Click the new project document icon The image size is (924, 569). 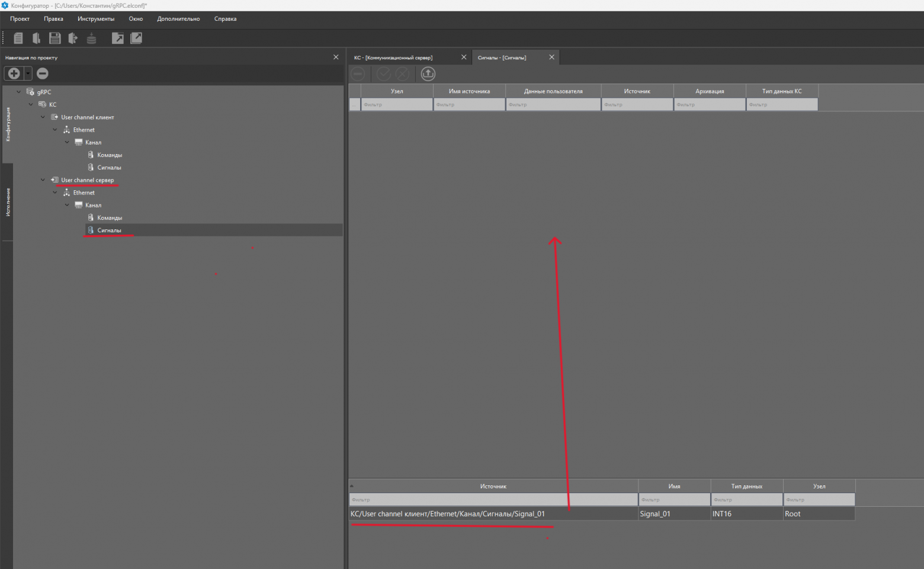18,39
